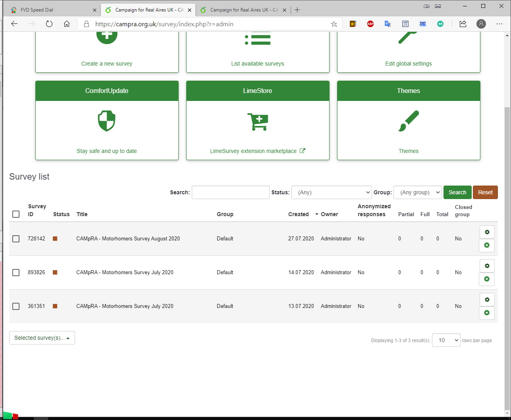Open the Selected survey(s) actions menu

(x=42, y=338)
